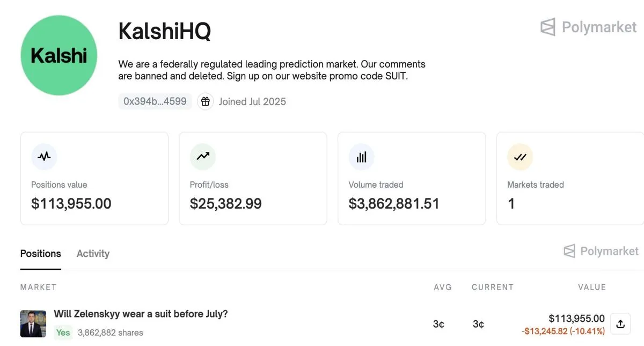Image resolution: width=644 pixels, height=346 pixels.
Task: Switch to the Activity tab
Action: tap(93, 253)
